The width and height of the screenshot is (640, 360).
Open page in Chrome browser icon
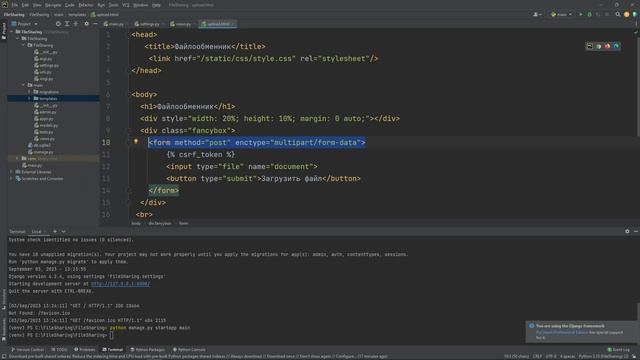(599, 46)
